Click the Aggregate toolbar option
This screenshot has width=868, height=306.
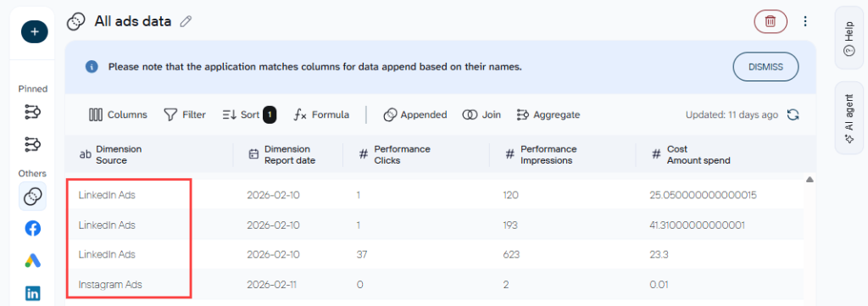pyautogui.click(x=548, y=114)
